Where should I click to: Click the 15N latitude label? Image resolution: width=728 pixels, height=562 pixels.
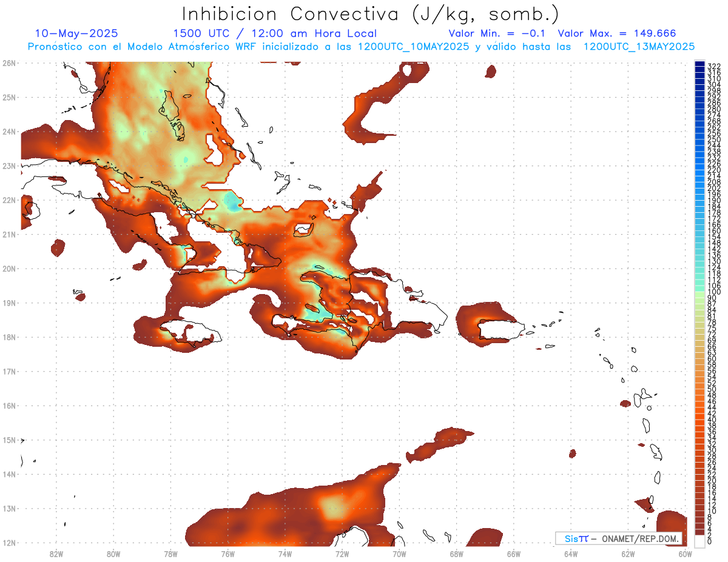(x=8, y=440)
